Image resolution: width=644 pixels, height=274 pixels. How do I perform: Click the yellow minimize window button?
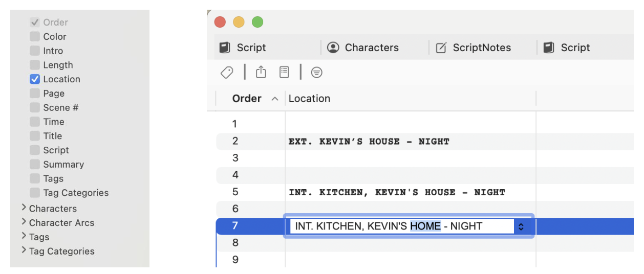239,22
